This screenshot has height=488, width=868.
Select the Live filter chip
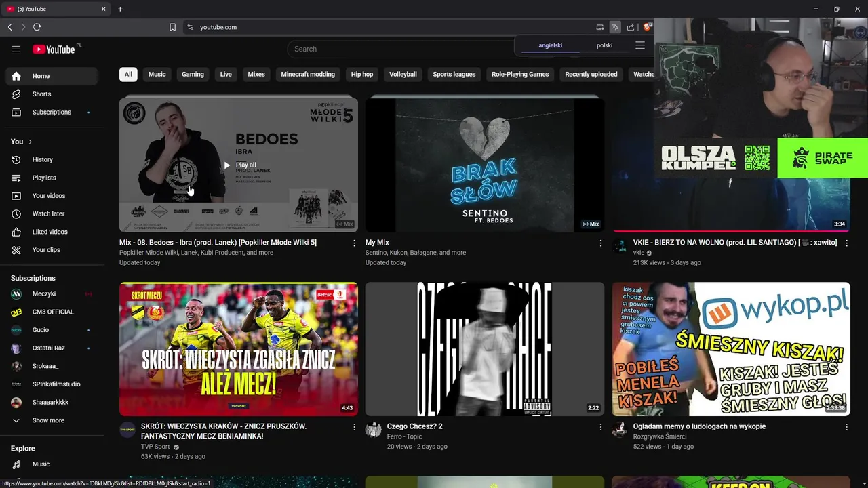[226, 74]
